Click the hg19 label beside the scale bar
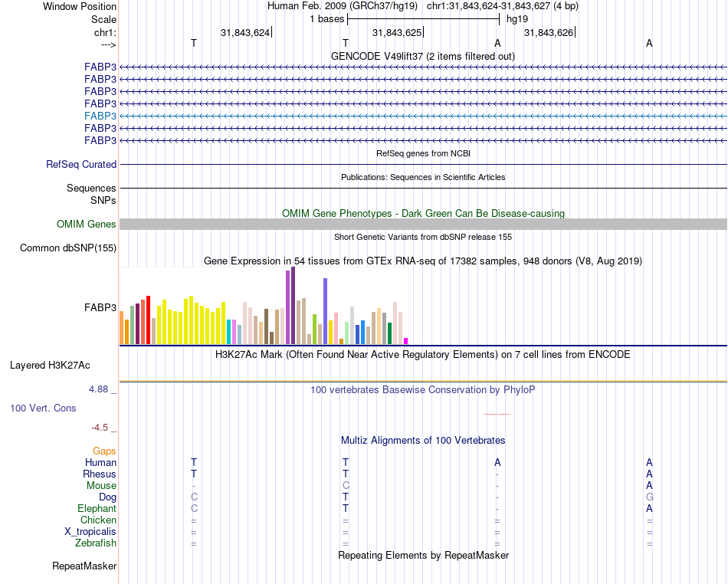The height and width of the screenshot is (584, 728). [517, 19]
